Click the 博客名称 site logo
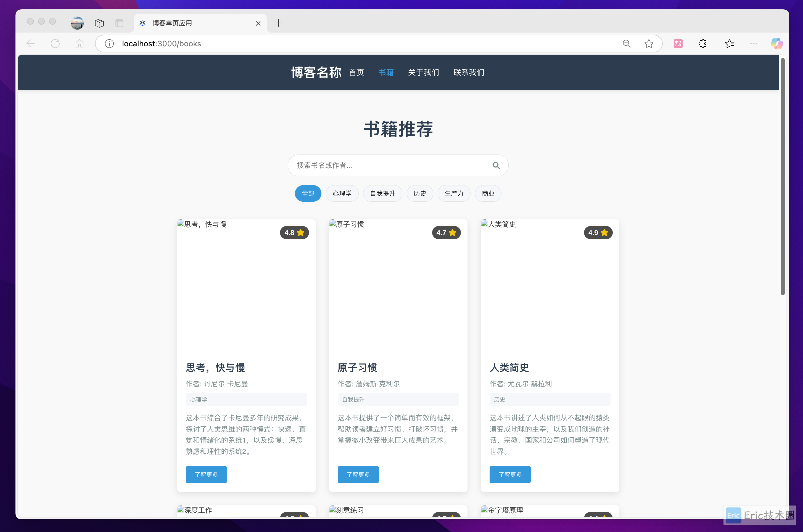This screenshot has height=532, width=803. [316, 72]
